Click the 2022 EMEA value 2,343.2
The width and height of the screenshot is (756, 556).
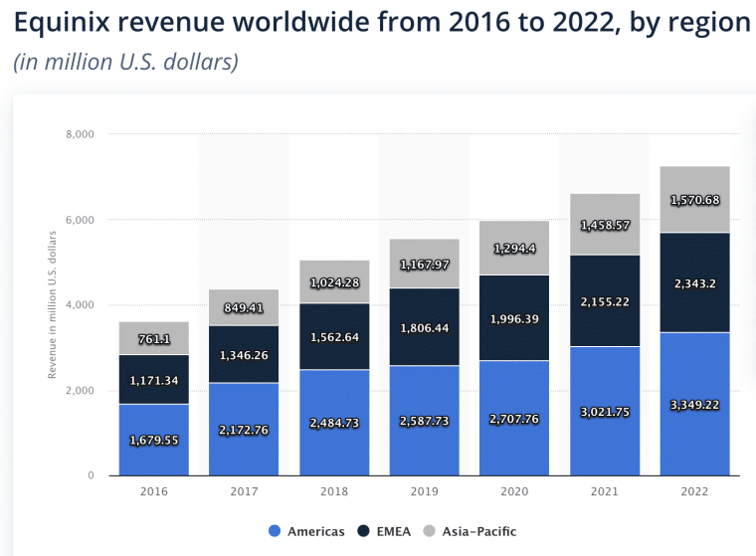coord(694,283)
